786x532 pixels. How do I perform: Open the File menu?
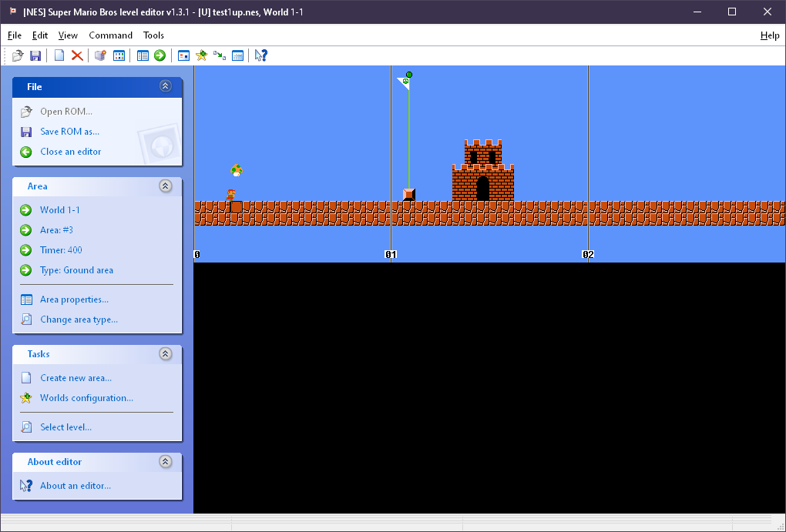coord(15,35)
